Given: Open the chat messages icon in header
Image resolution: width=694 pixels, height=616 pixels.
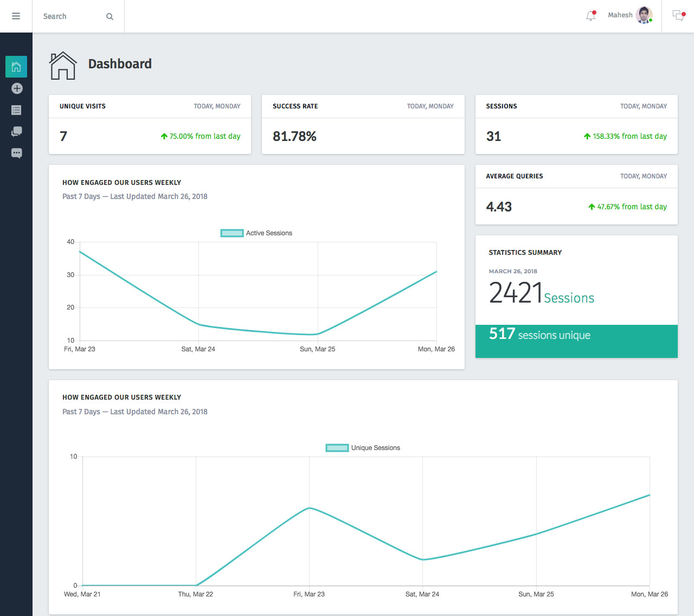Looking at the screenshot, I should pos(678,16).
